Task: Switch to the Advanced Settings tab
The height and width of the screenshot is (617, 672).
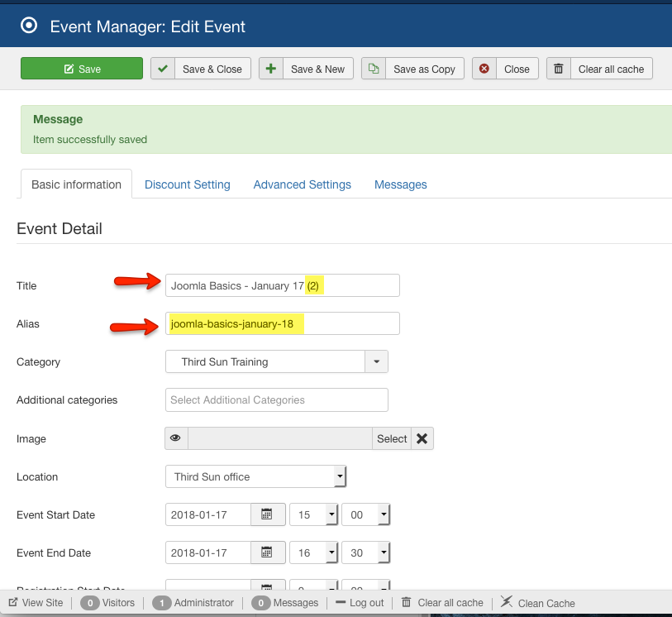Action: (x=302, y=184)
